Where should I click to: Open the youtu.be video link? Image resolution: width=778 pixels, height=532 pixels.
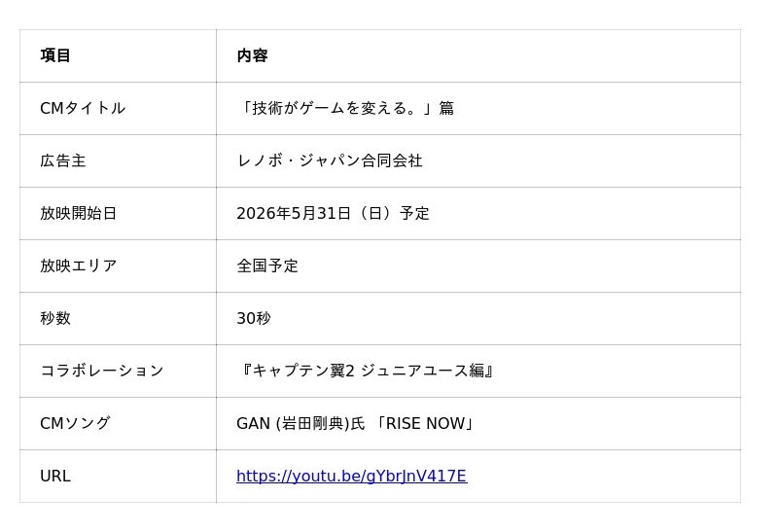coord(351,476)
